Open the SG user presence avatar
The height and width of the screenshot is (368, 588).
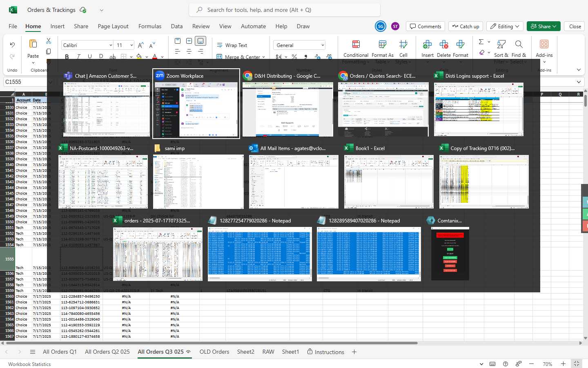381,26
